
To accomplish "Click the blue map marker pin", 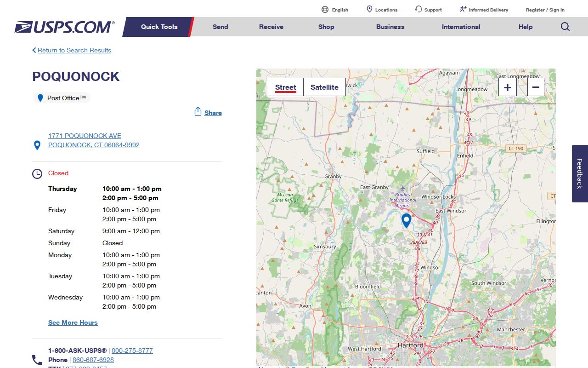I will coord(406,220).
